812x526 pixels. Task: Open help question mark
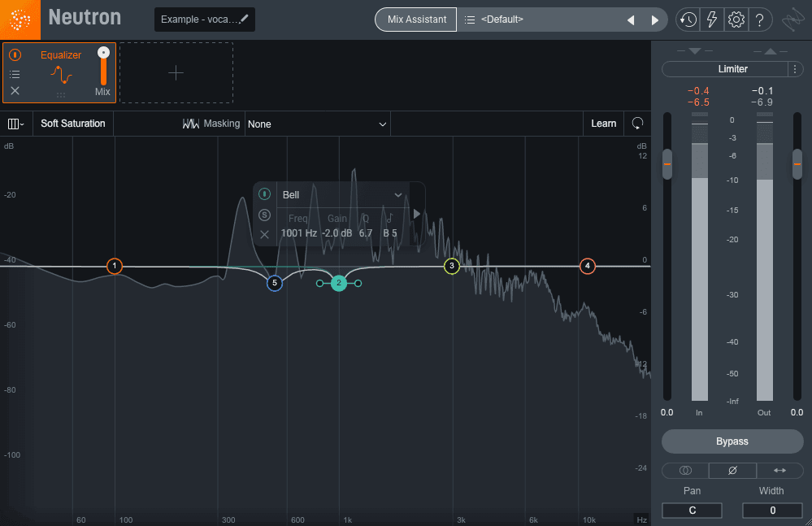760,20
